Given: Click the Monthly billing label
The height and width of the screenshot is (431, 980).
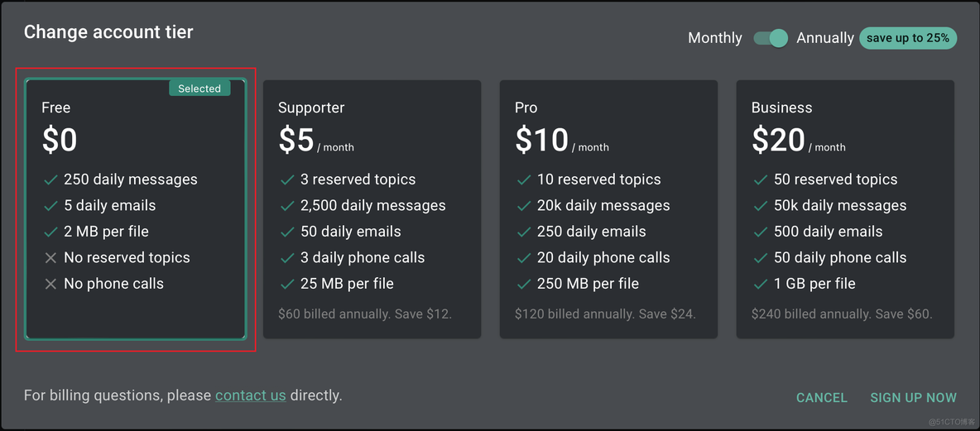Looking at the screenshot, I should click(x=714, y=38).
